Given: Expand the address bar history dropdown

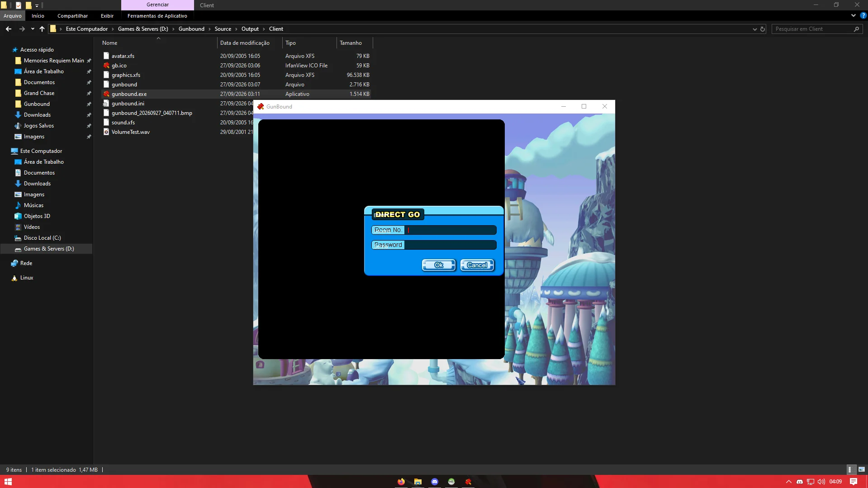Looking at the screenshot, I should click(x=754, y=29).
